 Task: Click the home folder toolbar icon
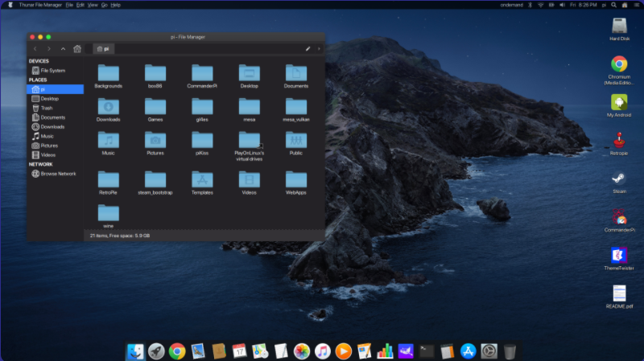(x=77, y=49)
